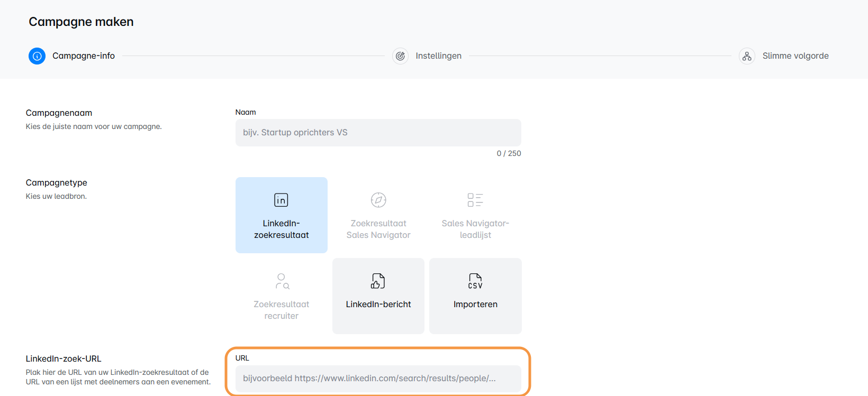The height and width of the screenshot is (396, 868).
Task: Choose the 'LinkedIn-bericht' text label
Action: 378,305
